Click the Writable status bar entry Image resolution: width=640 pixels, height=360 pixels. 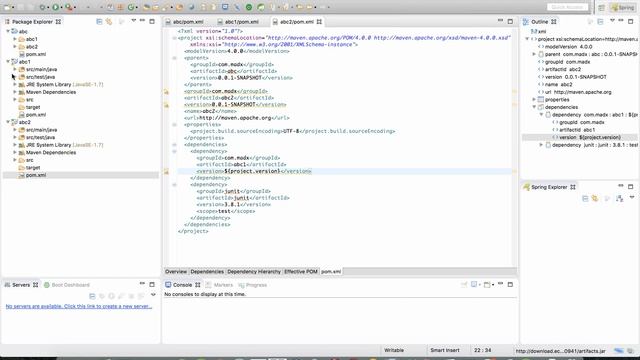coord(394,350)
